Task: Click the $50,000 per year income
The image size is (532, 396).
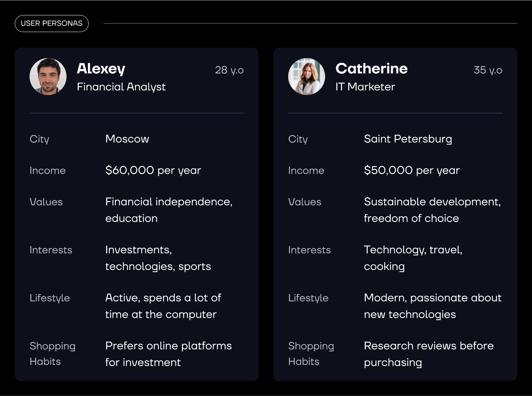Action: [x=412, y=170]
